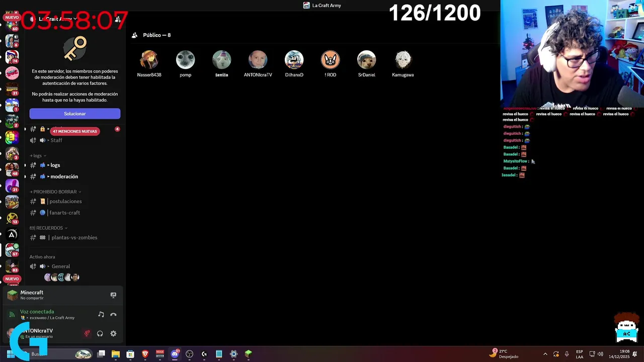Click the lower NUEVO unread indicator

[12, 279]
